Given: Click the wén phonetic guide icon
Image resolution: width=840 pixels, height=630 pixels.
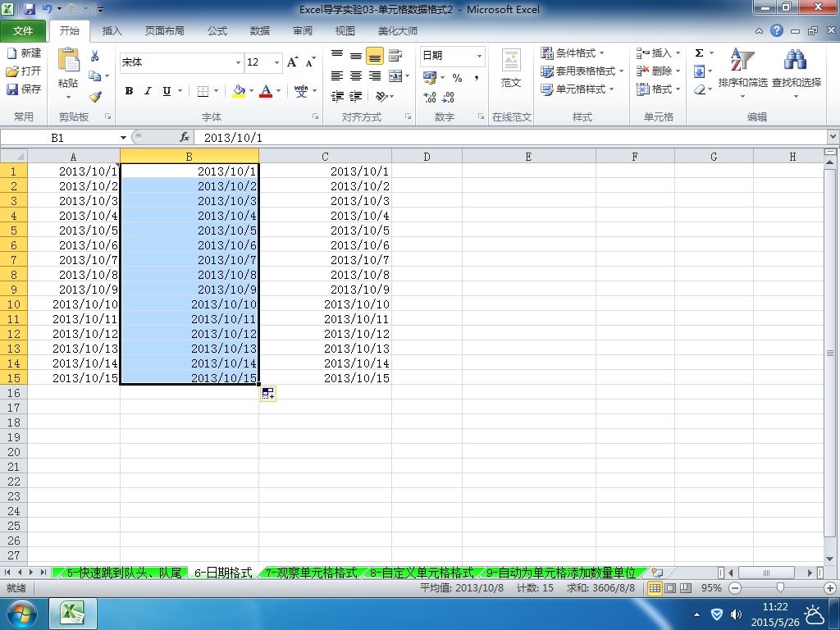Looking at the screenshot, I should click(301, 90).
